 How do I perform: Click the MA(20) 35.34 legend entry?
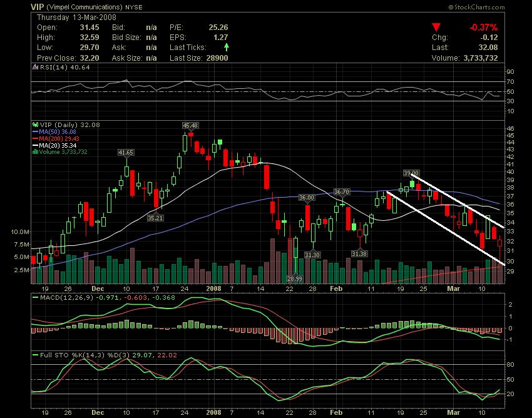pyautogui.click(x=58, y=145)
